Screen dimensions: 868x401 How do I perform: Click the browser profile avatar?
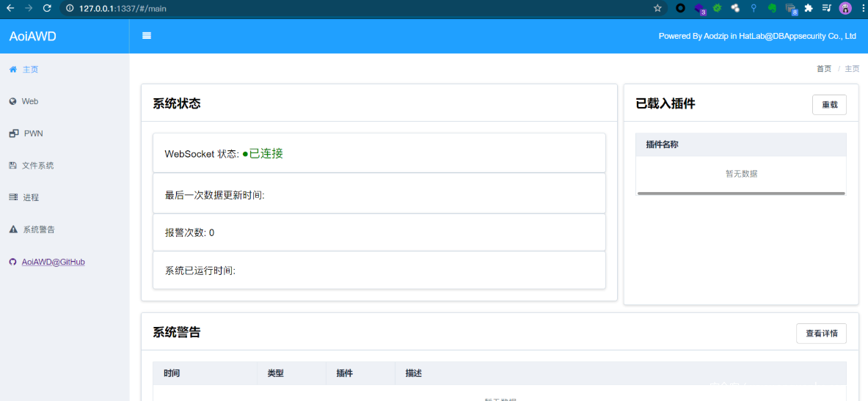tap(845, 8)
